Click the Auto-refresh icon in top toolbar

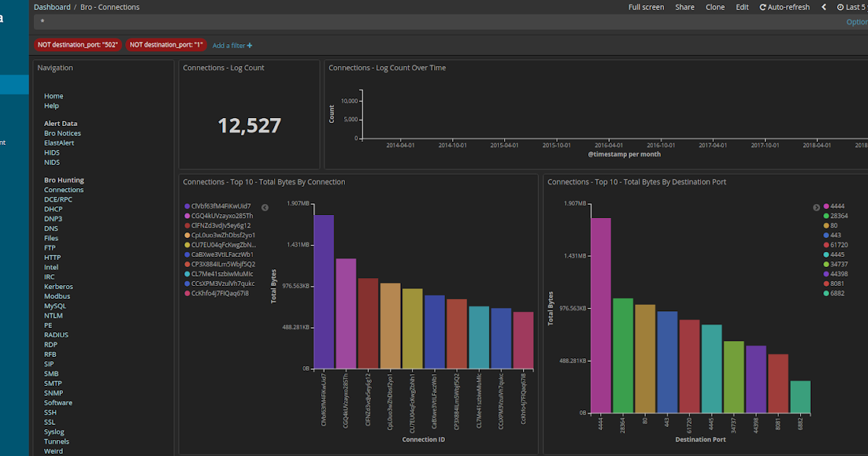(x=764, y=7)
